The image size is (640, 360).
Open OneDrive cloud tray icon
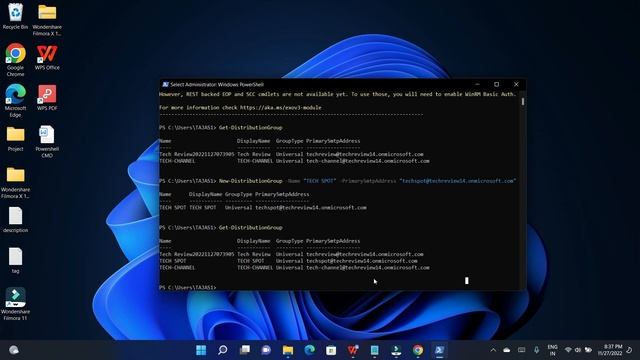[507, 350]
